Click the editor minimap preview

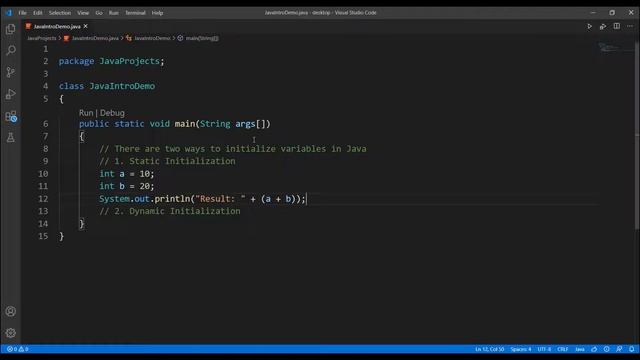[615, 48]
